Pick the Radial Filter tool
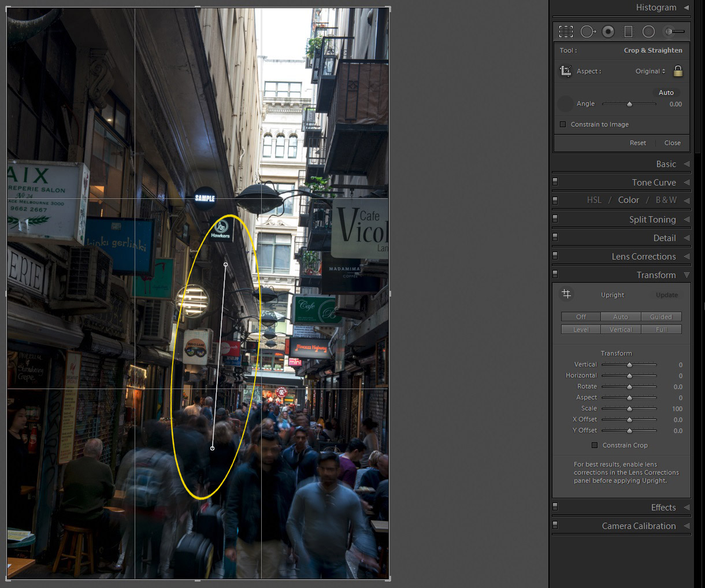This screenshot has height=588, width=705. click(x=649, y=32)
